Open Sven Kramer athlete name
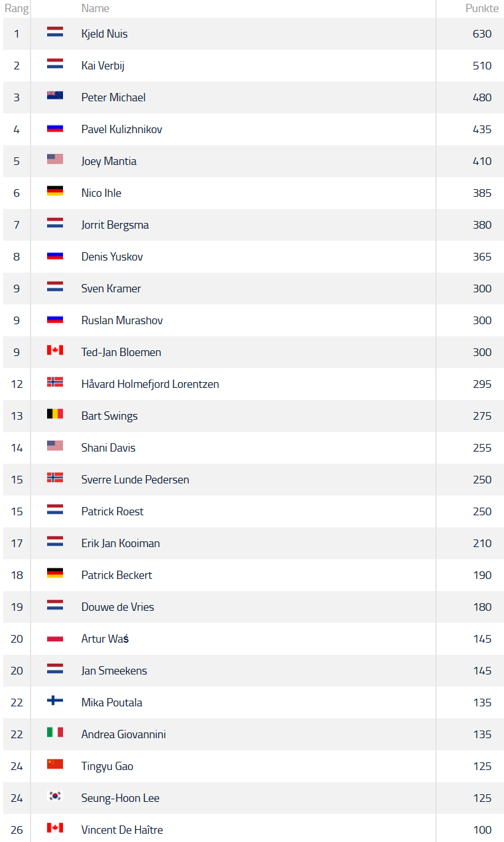Image resolution: width=504 pixels, height=842 pixels. [x=111, y=289]
